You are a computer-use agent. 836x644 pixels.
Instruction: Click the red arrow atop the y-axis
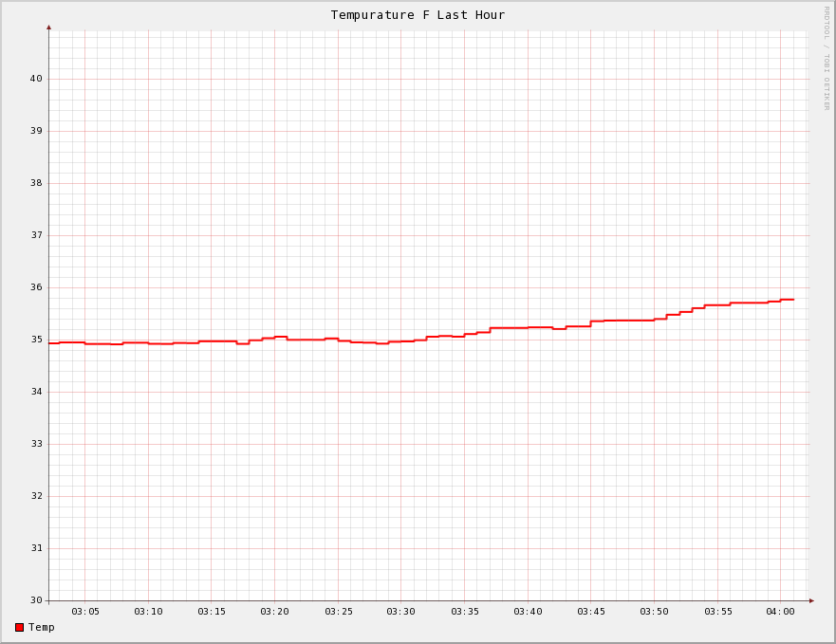49,28
